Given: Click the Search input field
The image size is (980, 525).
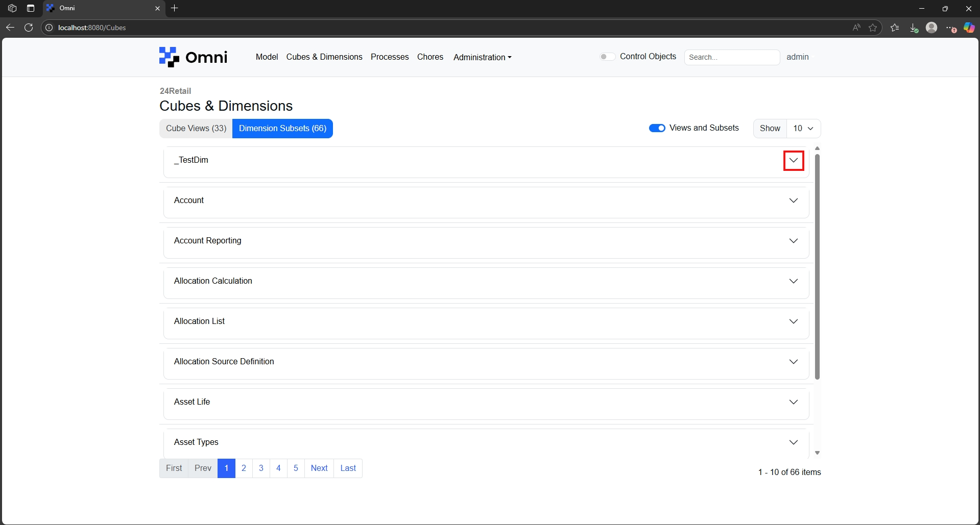Looking at the screenshot, I should click(x=732, y=57).
